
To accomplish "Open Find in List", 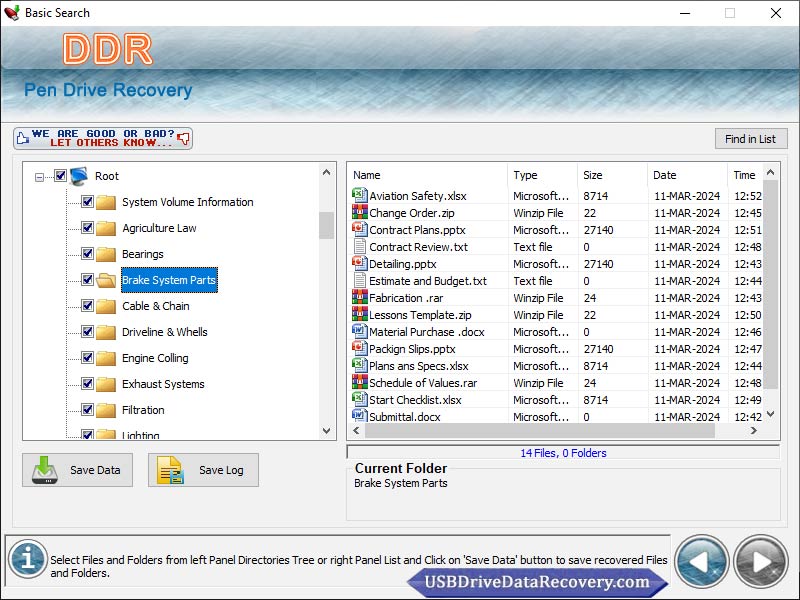I will (751, 139).
